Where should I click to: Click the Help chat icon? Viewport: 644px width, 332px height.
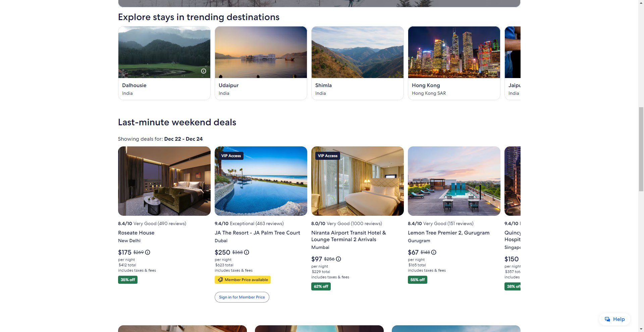(607, 319)
